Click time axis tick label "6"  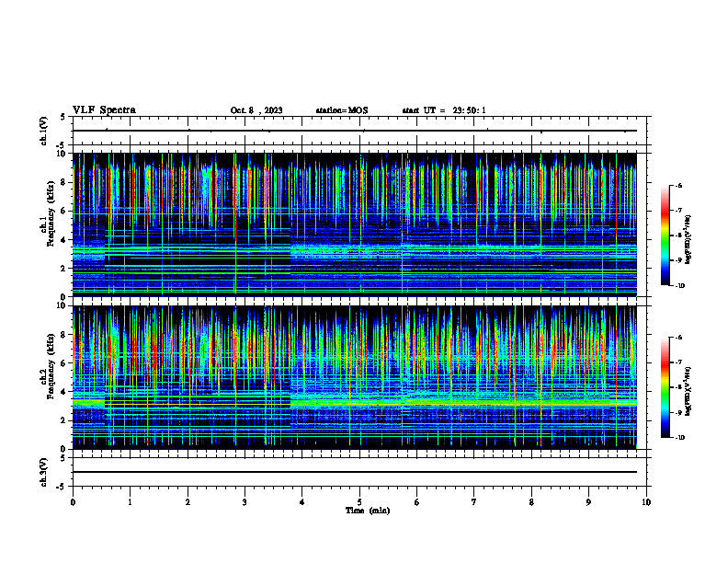[x=417, y=502]
